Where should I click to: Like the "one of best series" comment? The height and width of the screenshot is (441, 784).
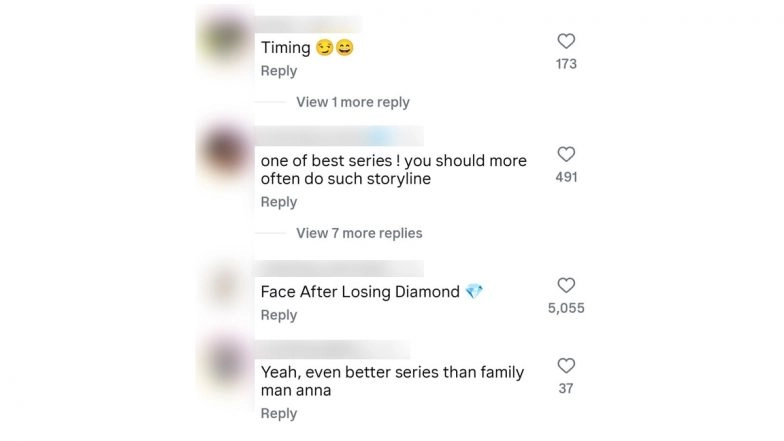pyautogui.click(x=566, y=155)
